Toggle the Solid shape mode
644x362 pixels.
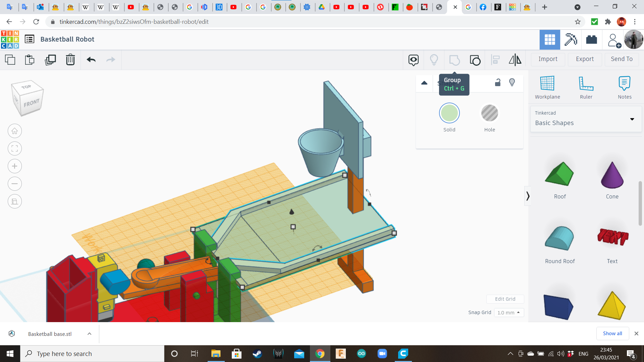[449, 113]
